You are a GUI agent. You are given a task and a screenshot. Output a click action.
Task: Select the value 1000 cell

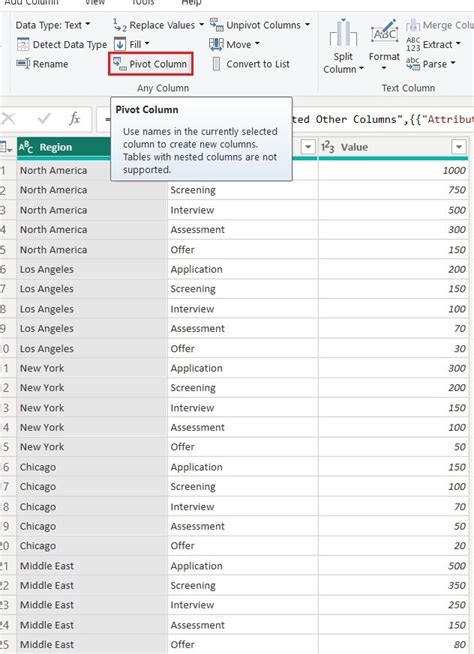coord(393,170)
